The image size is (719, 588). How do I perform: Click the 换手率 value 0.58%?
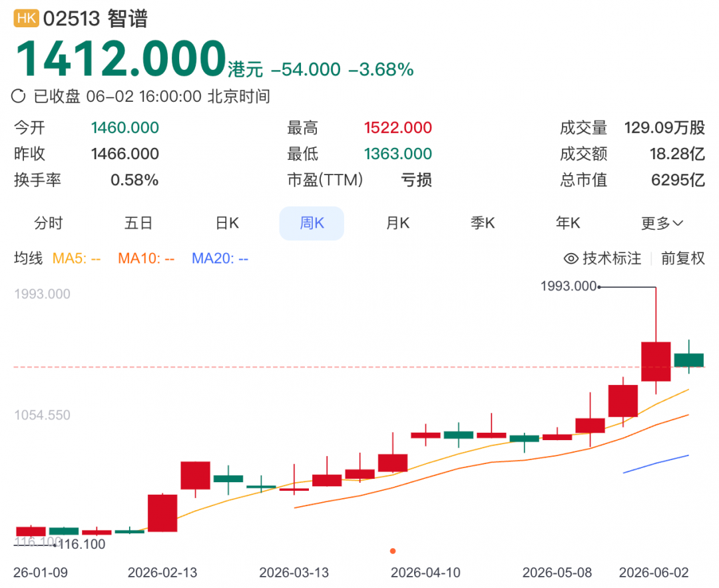point(134,180)
